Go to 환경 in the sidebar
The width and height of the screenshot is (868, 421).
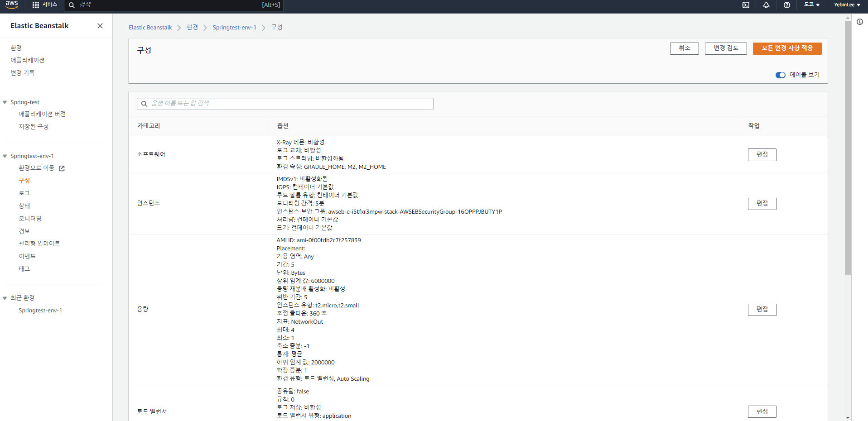click(16, 48)
